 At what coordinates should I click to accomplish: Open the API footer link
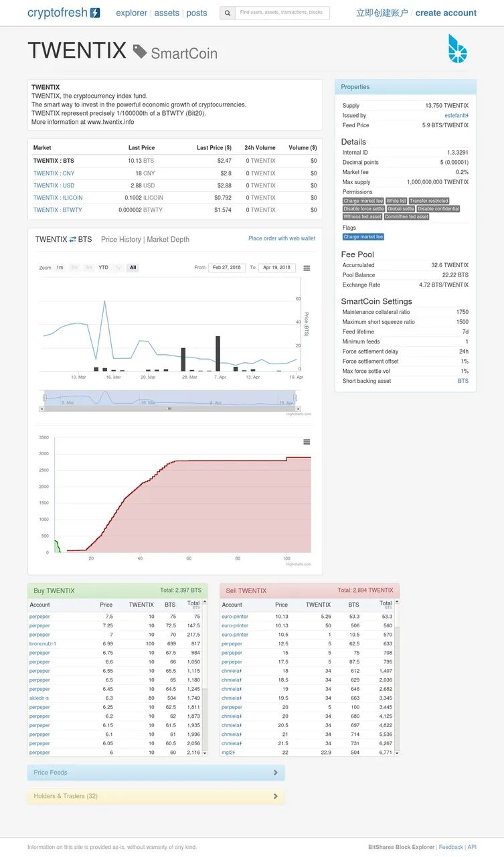[472, 847]
